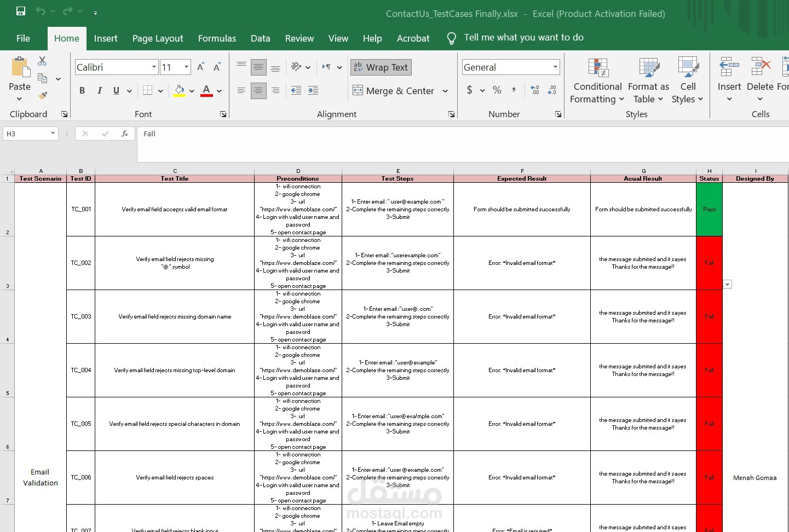Open the Calibri font name dropdown
The image size is (789, 532).
(154, 67)
